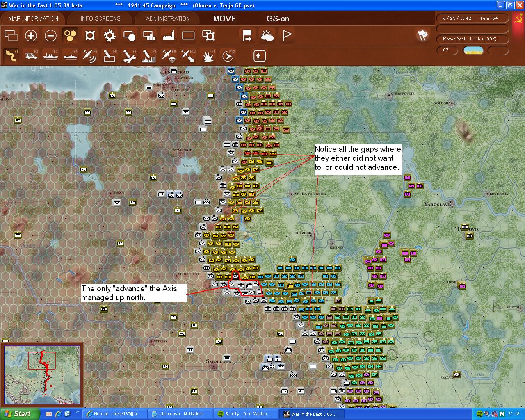
Task: End the turn with the flag icon
Action: click(x=287, y=36)
